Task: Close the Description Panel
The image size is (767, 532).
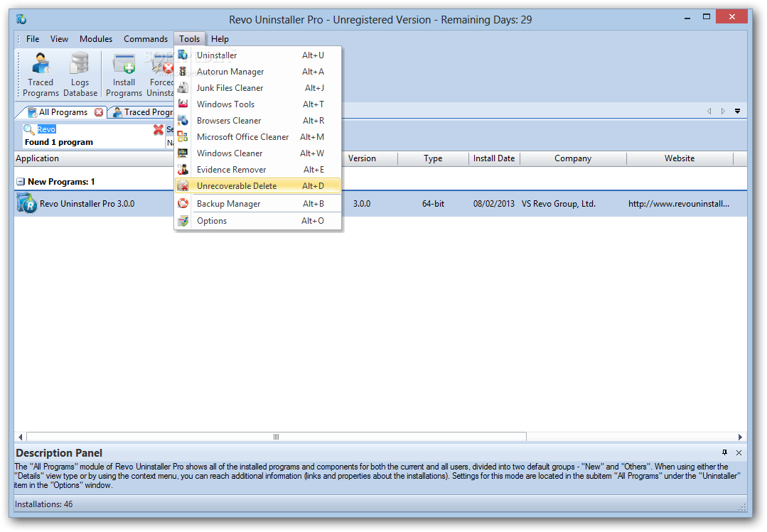Action: coord(739,452)
